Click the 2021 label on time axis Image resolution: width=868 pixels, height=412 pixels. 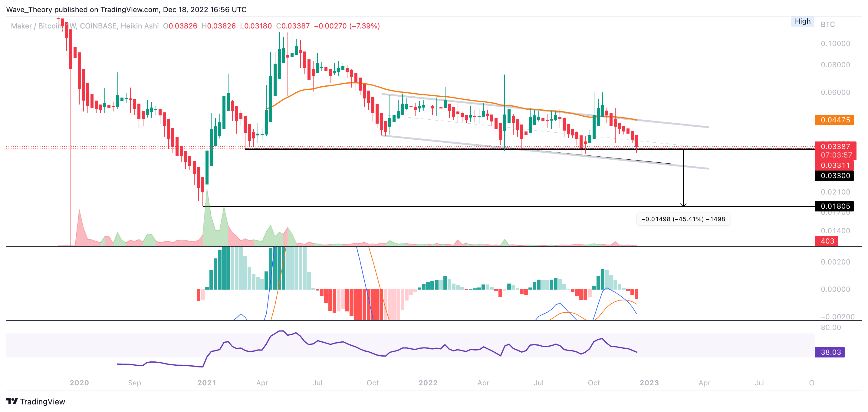point(206,383)
